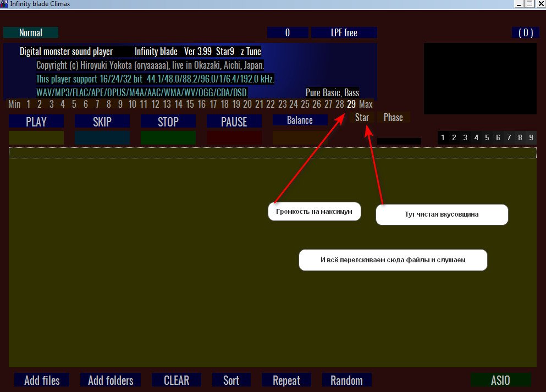Skip to the next track
The image size is (546, 392).
pyautogui.click(x=102, y=122)
